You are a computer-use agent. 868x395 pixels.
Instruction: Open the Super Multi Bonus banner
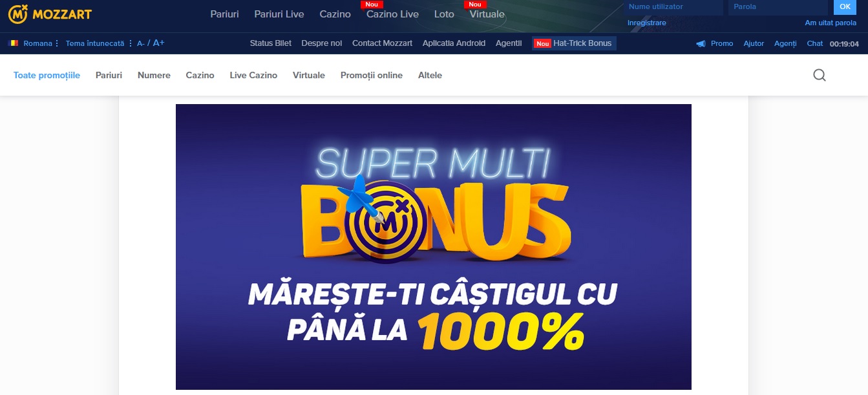coord(434,247)
